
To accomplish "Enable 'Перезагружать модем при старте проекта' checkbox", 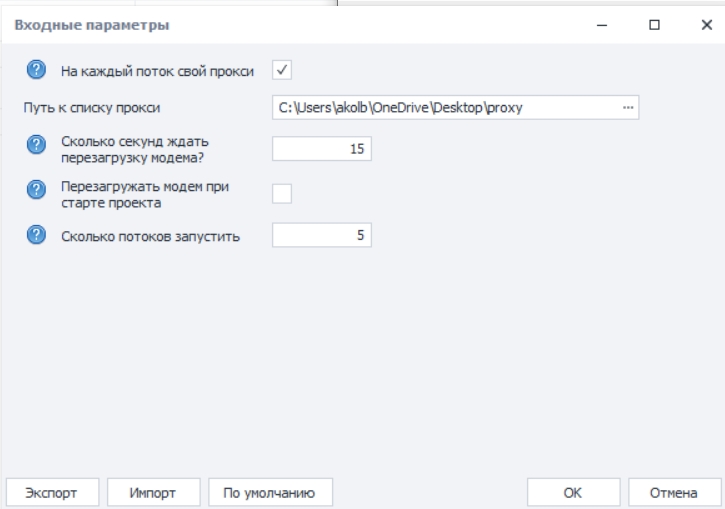I will click(x=282, y=193).
